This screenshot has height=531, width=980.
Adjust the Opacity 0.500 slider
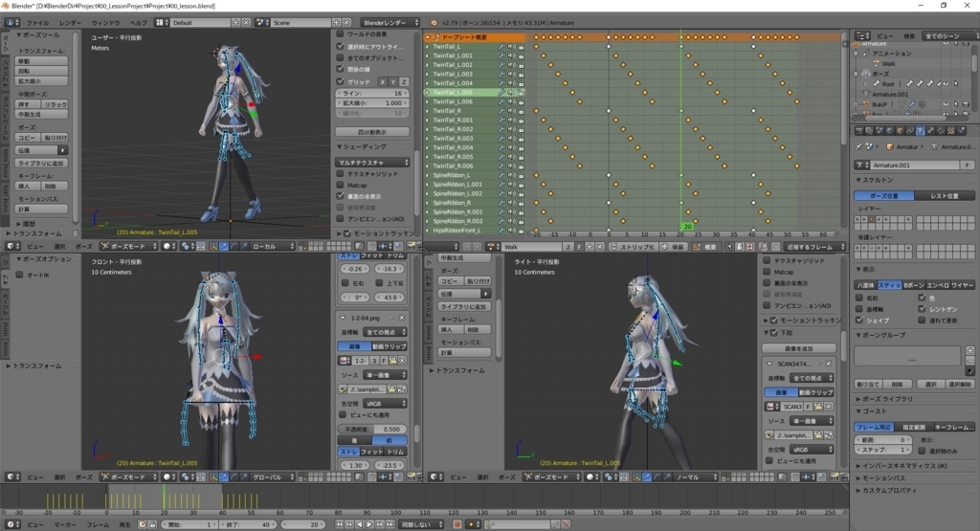(x=372, y=430)
